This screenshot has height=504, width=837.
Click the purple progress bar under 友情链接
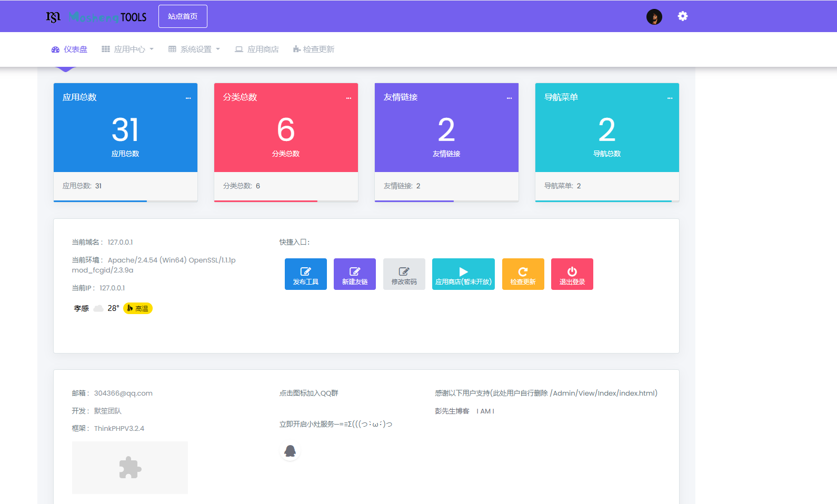(x=414, y=201)
